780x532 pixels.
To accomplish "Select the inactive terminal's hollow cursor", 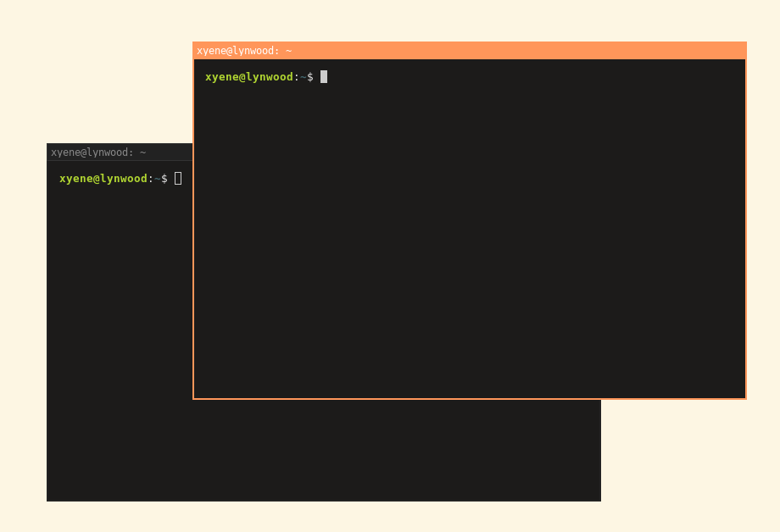I will pyautogui.click(x=177, y=178).
